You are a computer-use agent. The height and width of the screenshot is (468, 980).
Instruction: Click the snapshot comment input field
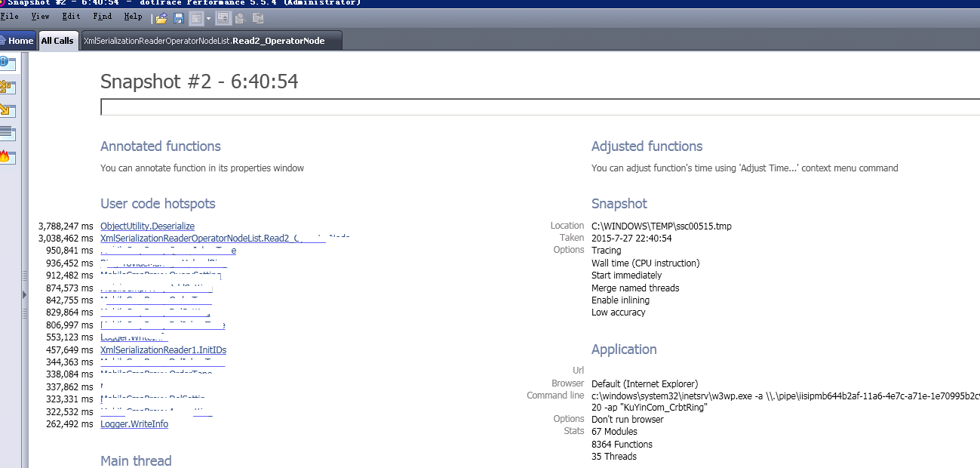coord(540,107)
